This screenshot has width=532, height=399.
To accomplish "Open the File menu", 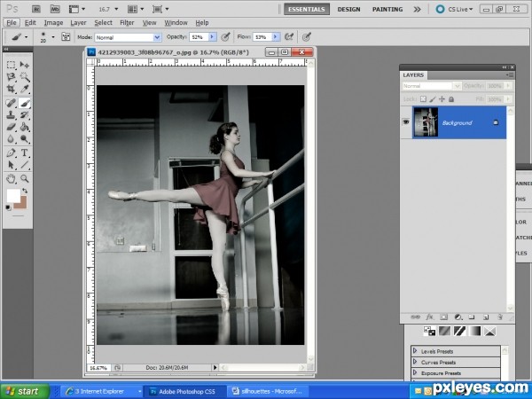I will [x=12, y=23].
